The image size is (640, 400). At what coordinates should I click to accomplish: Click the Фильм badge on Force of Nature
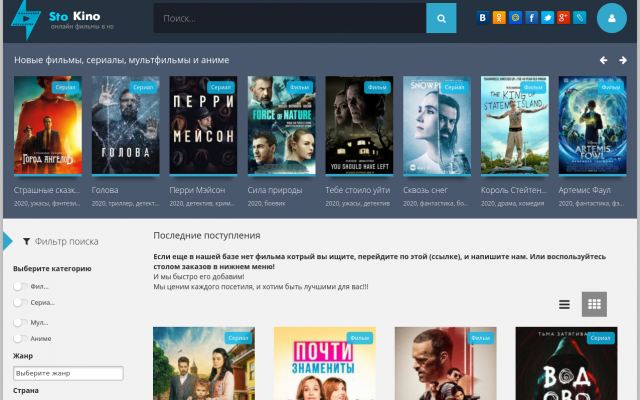pyautogui.click(x=299, y=87)
